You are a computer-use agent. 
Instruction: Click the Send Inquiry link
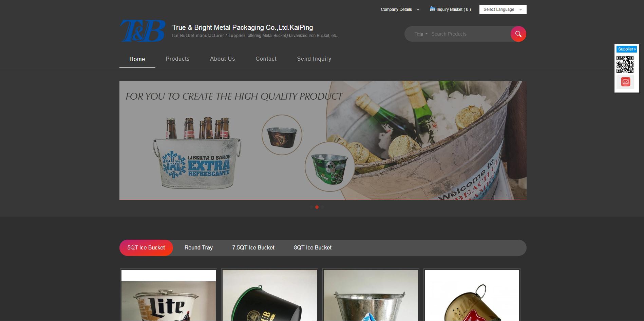pyautogui.click(x=314, y=59)
